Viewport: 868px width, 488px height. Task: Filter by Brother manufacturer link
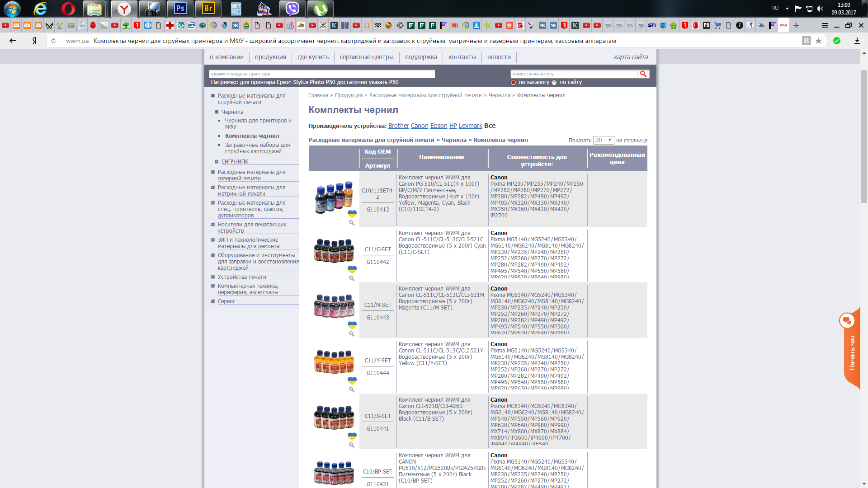398,126
